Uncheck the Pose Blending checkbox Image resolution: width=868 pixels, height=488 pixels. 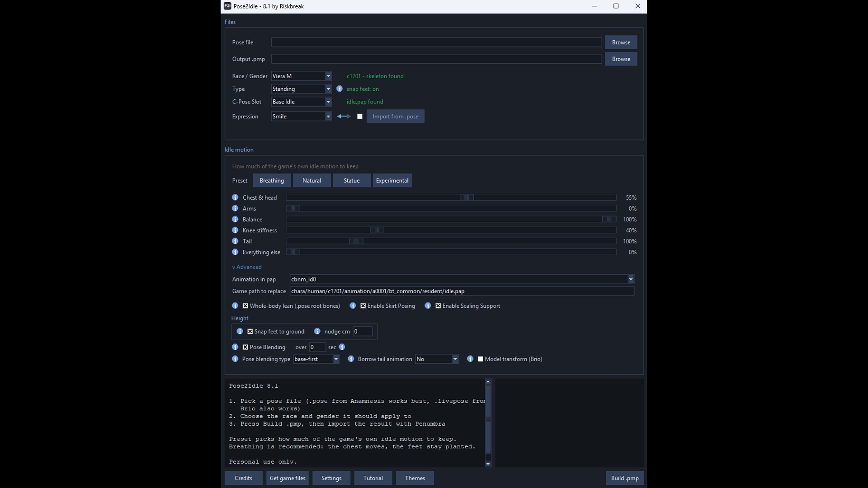245,347
